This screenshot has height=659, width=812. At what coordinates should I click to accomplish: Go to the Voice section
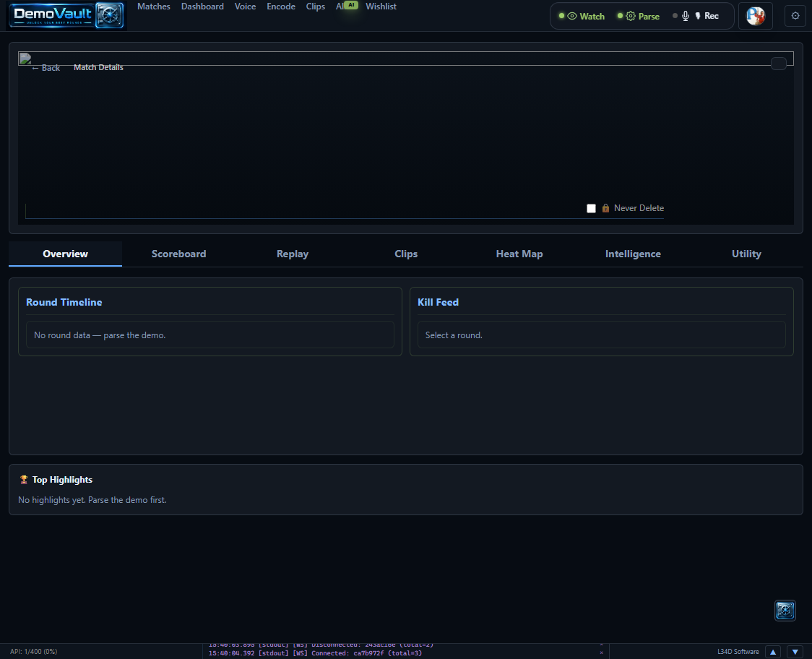[x=245, y=7]
